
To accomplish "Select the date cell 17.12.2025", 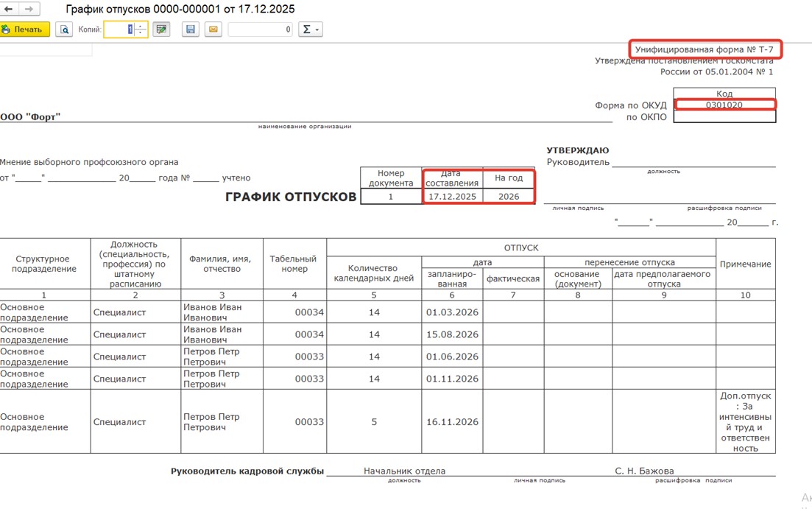I will point(452,197).
